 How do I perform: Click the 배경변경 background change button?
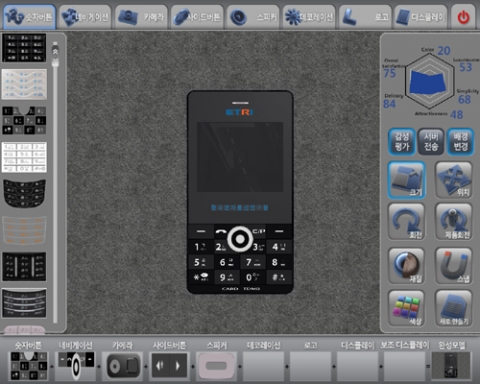(x=460, y=142)
